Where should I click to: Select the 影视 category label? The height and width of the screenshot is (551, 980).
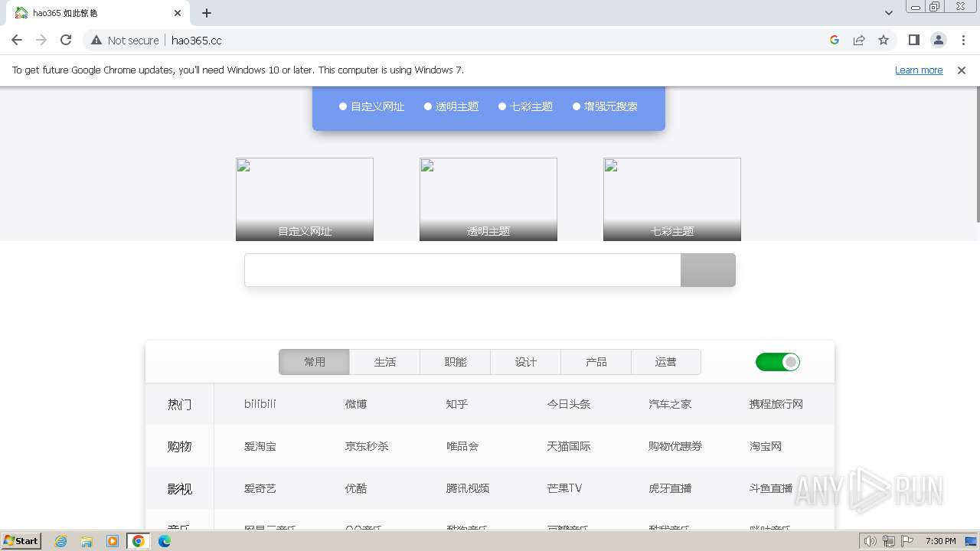pos(180,488)
